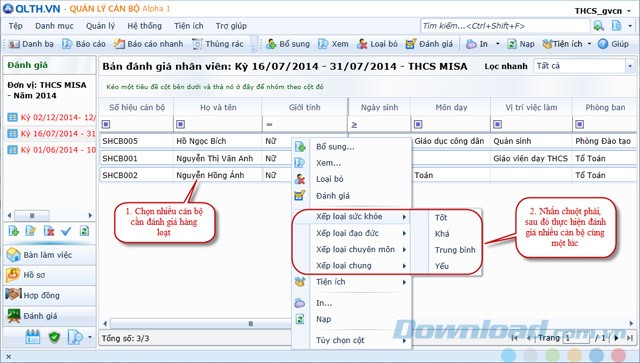
Task: Open the Danh mục menu
Action: (54, 26)
